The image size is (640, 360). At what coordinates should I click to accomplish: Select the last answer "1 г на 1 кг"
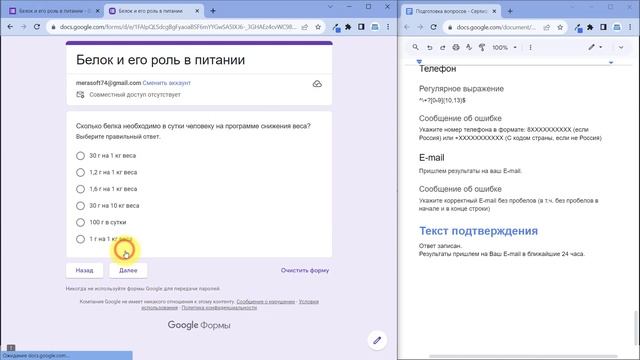[80, 239]
